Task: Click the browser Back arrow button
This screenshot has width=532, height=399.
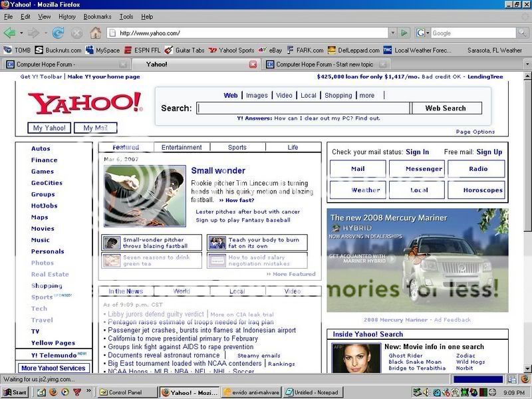Action: pos(9,33)
